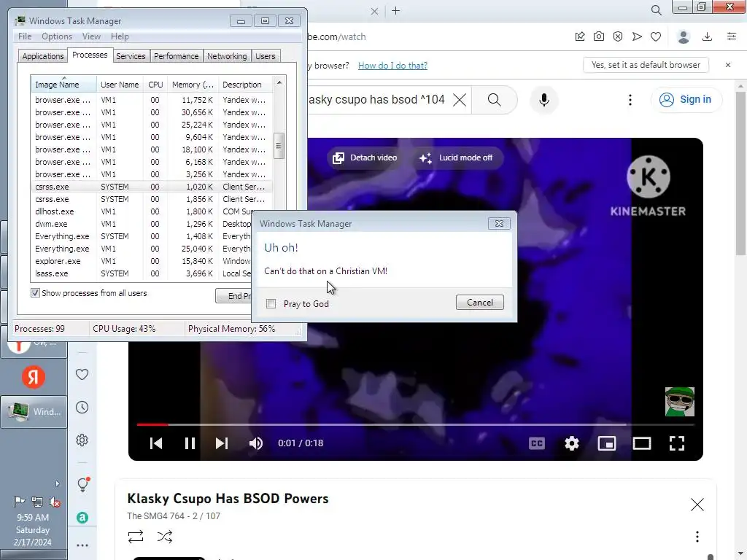Screen dimensions: 747x560
Task: Open a new browser tab
Action: click(396, 10)
